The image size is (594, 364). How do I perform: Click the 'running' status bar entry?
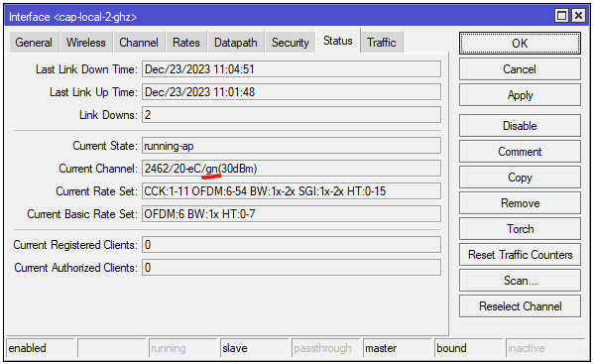183,348
